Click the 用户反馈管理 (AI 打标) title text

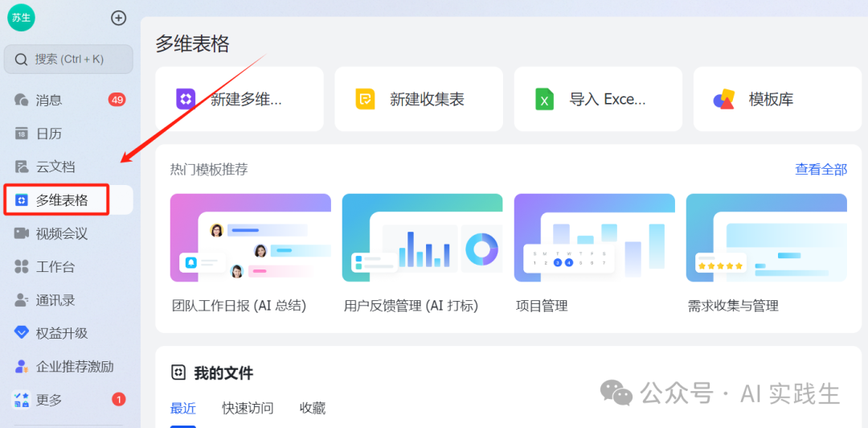pos(411,306)
